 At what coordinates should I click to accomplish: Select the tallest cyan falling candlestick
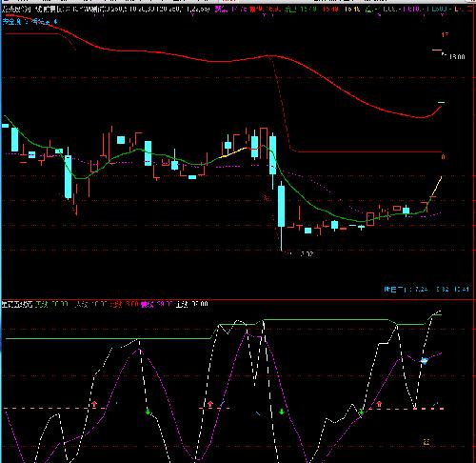tap(281, 206)
